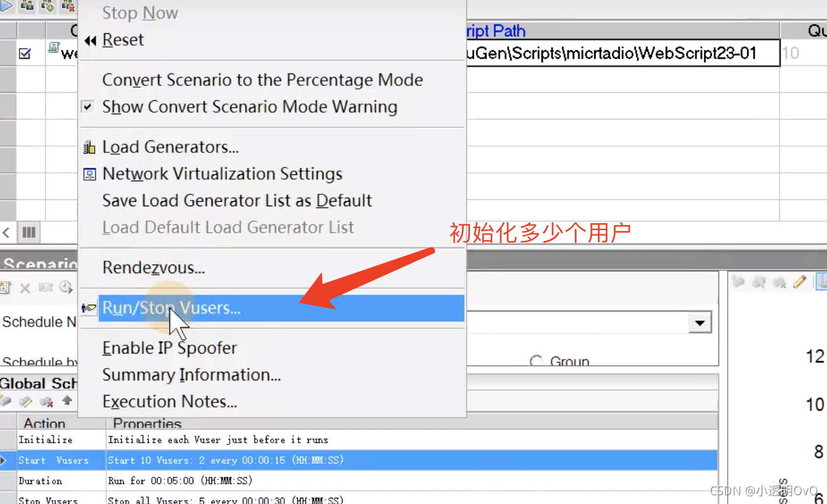Click the script path cell WebScript23-01
Viewport: 827px width, 504px height.
tap(622, 53)
